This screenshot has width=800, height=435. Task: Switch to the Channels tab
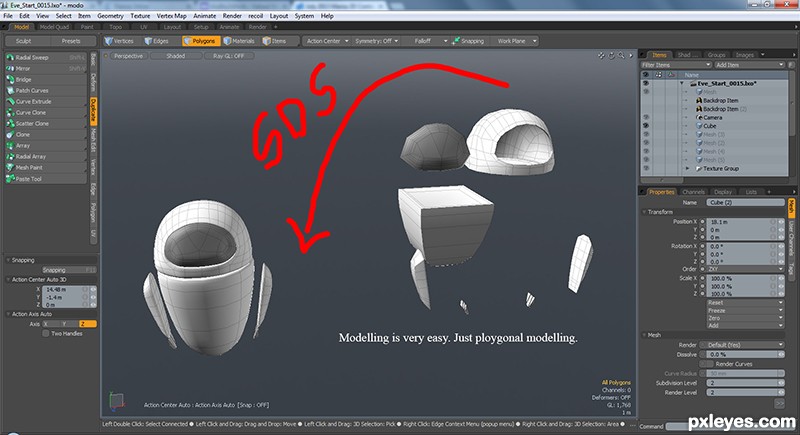coord(693,192)
